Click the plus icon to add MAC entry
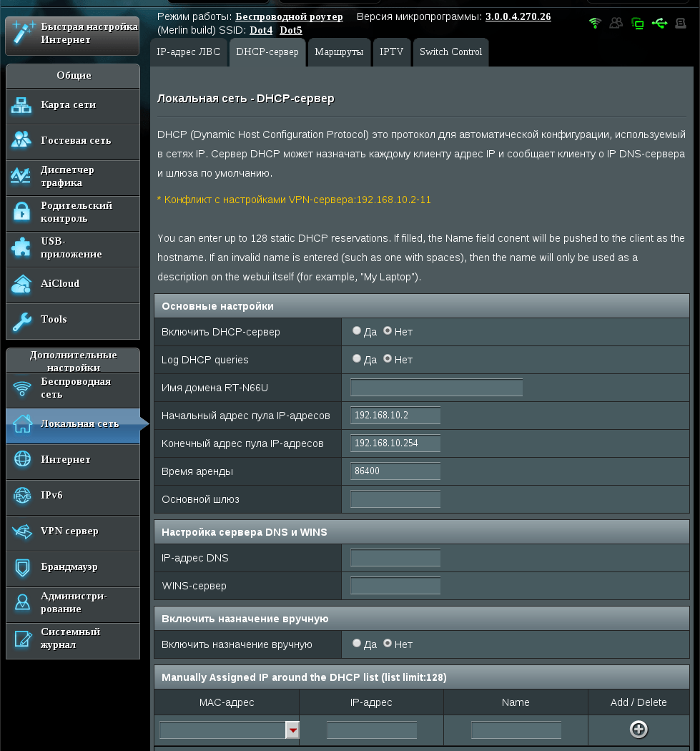The width and height of the screenshot is (700, 751). pos(639,729)
